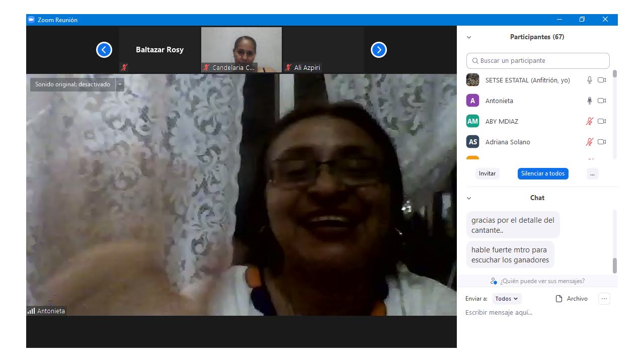Toggle SETSE ESTATAL camera icon

tap(602, 80)
